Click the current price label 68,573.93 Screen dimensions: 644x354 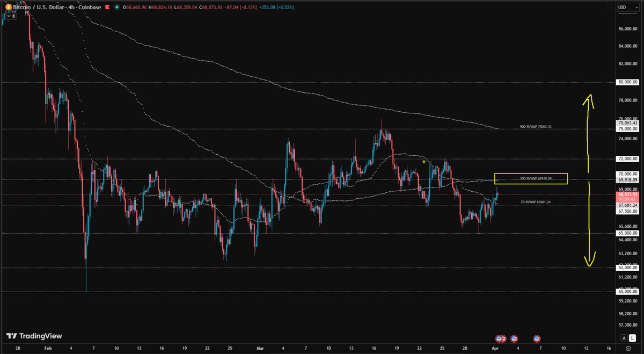pos(628,194)
